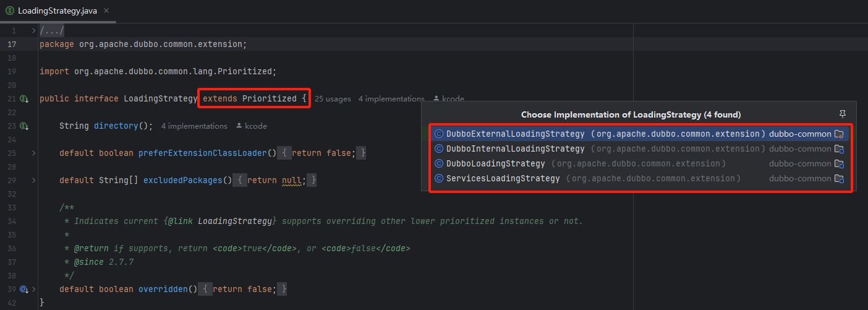This screenshot has width=868, height=310.
Task: Click the implemented gutter icon on line 23
Action: pyautogui.click(x=24, y=126)
